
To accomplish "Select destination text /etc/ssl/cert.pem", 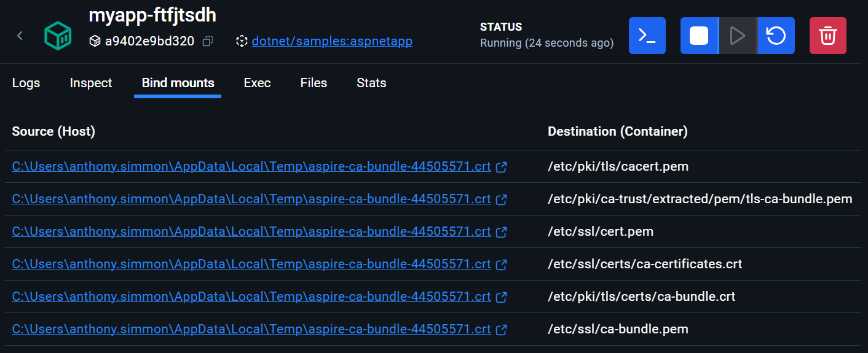I will point(601,231).
